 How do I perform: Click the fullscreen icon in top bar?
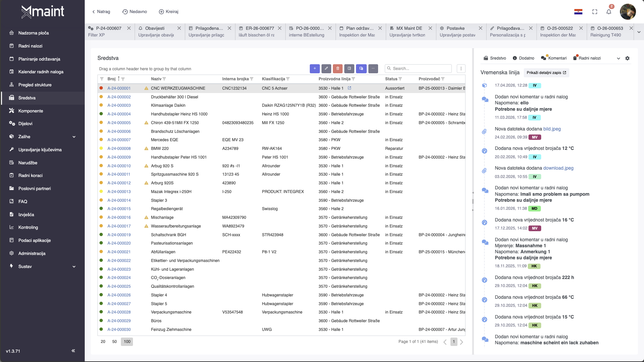pos(594,12)
